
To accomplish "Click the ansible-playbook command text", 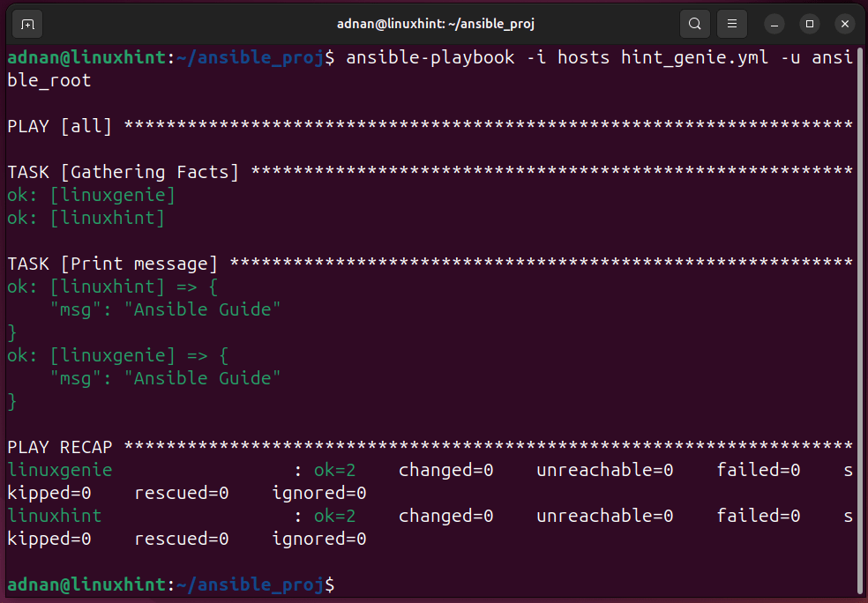I will click(x=430, y=57).
